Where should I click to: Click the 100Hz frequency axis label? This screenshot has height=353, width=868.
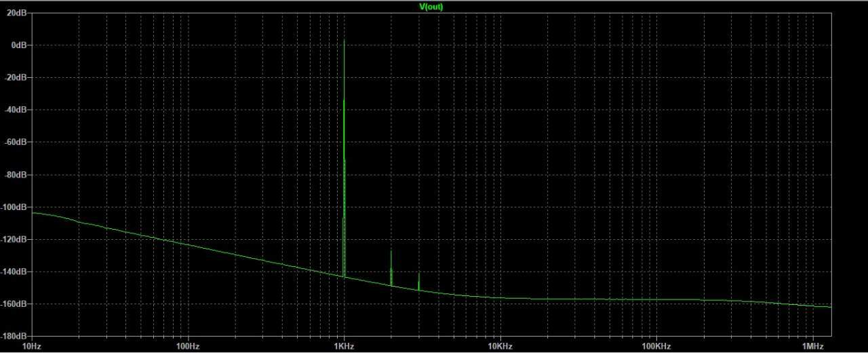(188, 347)
